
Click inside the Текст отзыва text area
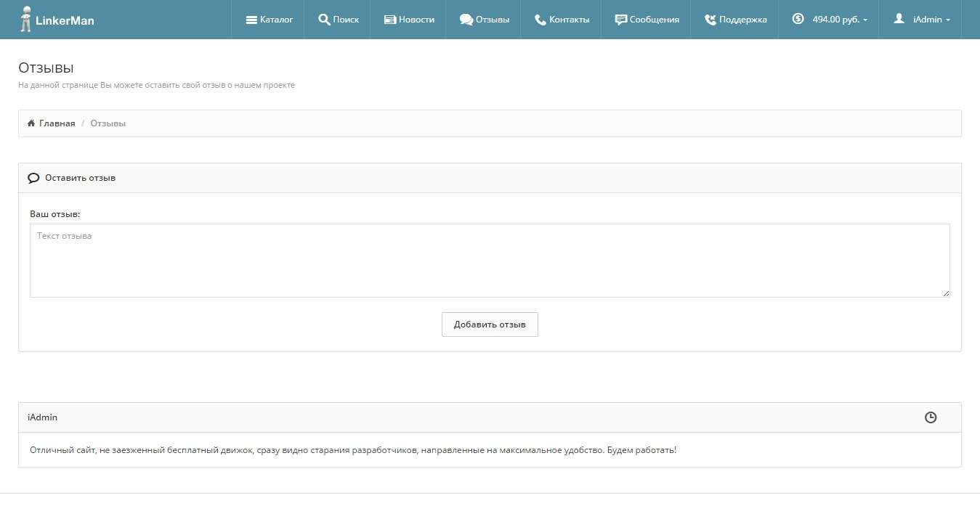489,260
